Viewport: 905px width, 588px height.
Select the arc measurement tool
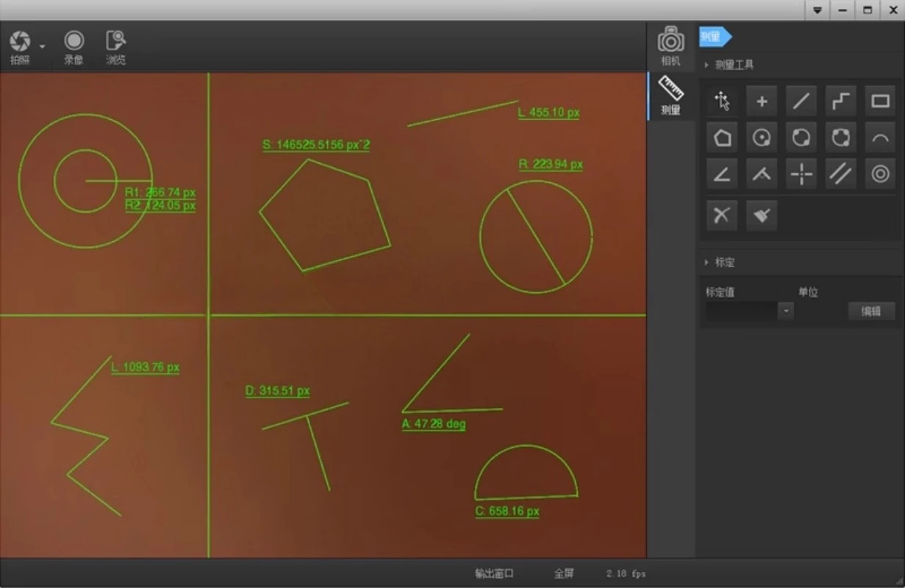tap(880, 137)
